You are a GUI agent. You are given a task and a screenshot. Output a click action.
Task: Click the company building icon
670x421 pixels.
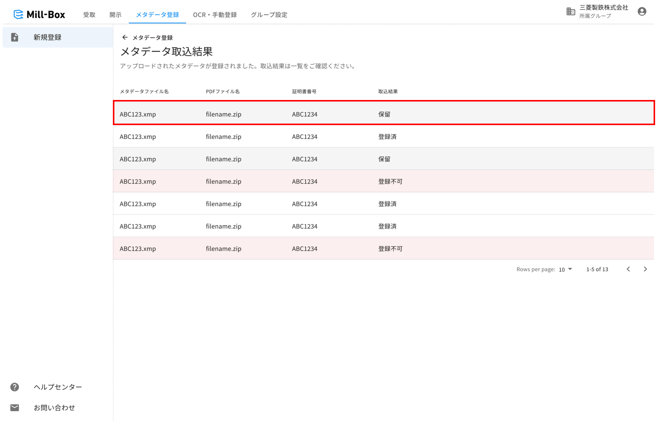coord(570,12)
